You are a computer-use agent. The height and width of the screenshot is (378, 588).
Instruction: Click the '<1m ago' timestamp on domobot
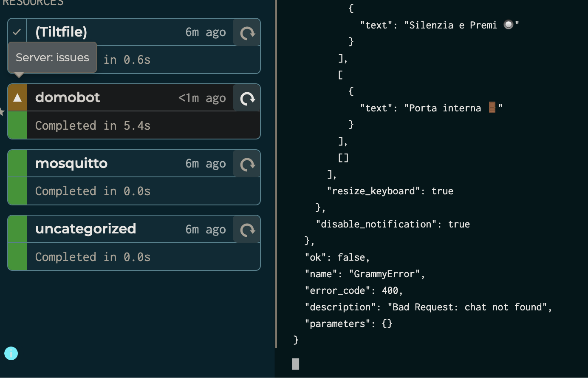(x=202, y=98)
